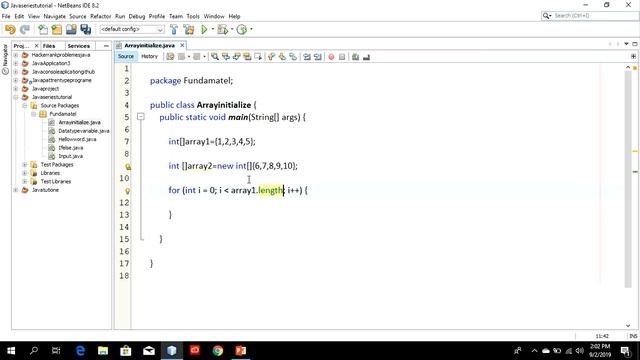Expand Test Packages tree node
The height and width of the screenshot is (360, 640).
tap(24, 164)
